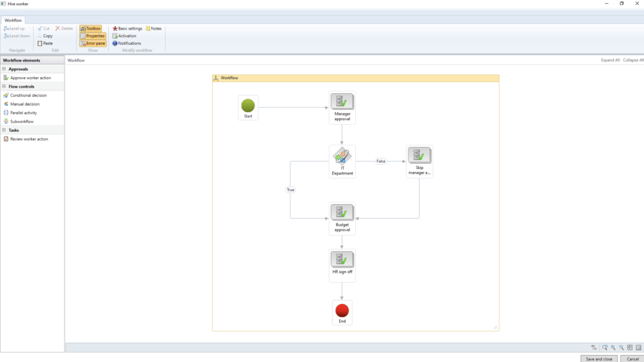Select the IT Department decision node
This screenshot has width=644, height=362.
tap(342, 161)
